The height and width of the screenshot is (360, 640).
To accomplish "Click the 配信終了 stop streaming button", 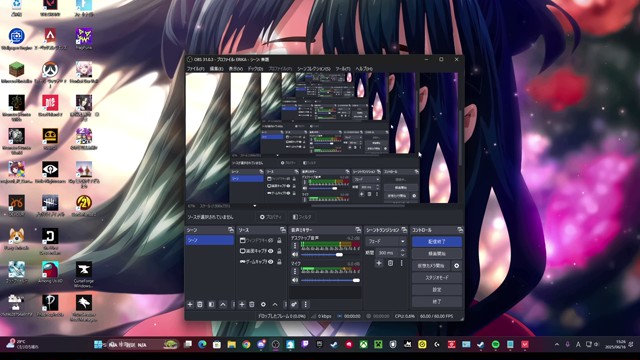I will click(x=437, y=242).
